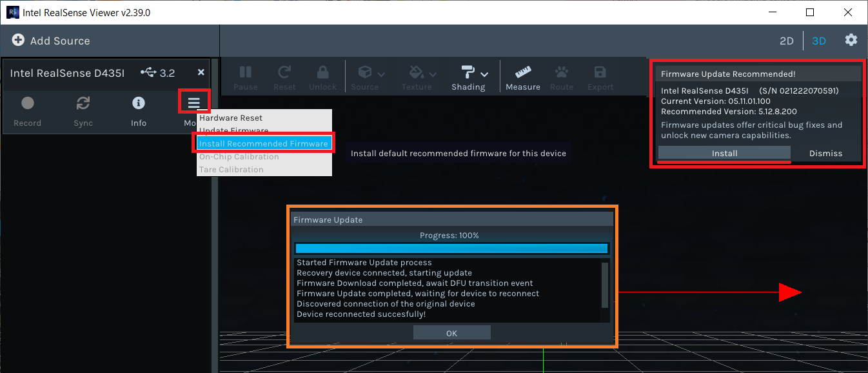This screenshot has height=373, width=868.
Task: Switch to 2D view
Action: coord(786,41)
